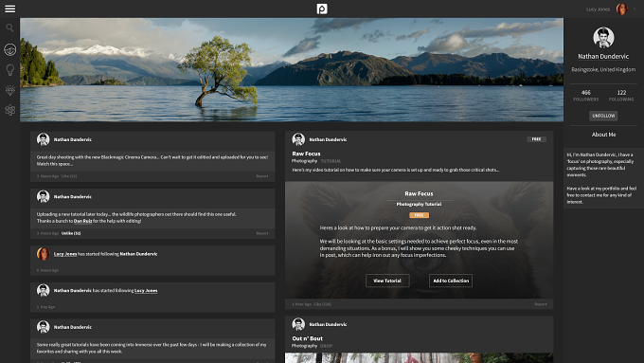Unfollow Nathan Dundervic
This screenshot has height=363, width=644.
[x=603, y=116]
